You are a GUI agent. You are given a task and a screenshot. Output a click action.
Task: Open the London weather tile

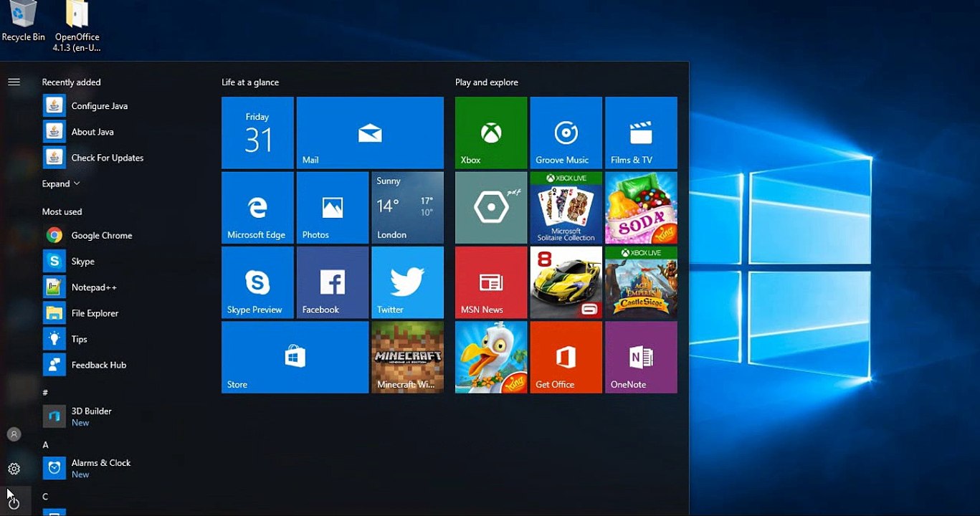click(x=407, y=208)
